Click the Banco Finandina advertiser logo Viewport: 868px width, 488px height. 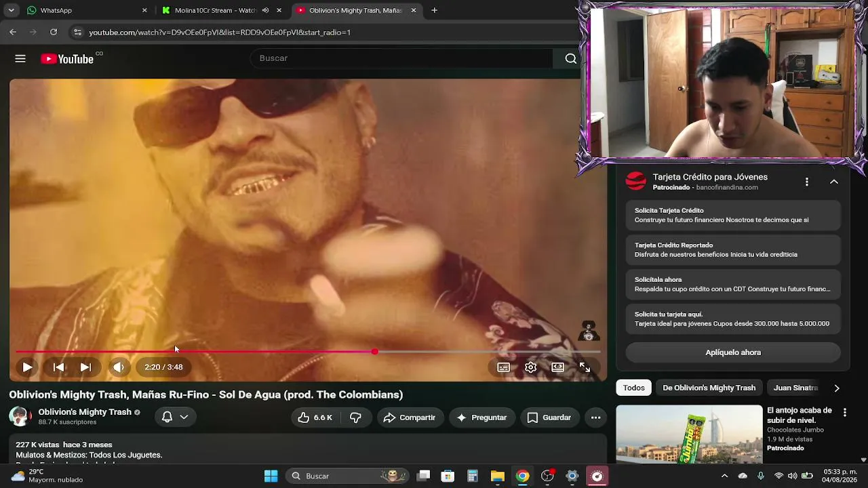[x=635, y=182]
